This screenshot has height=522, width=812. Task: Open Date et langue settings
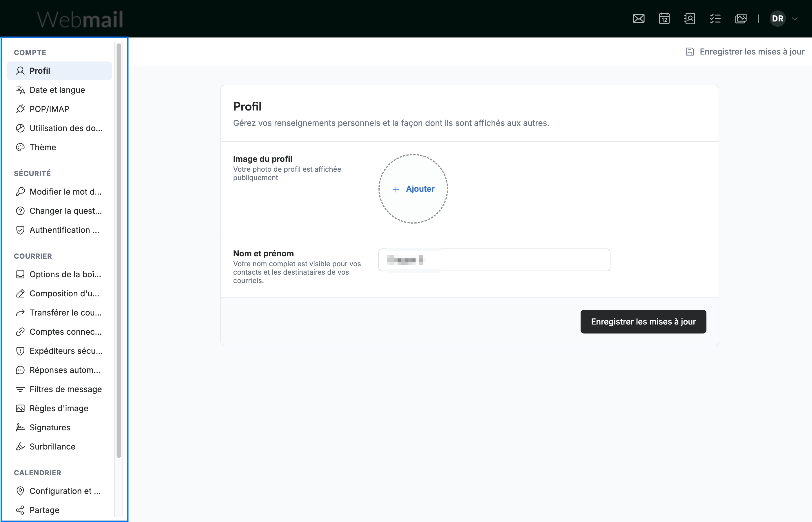[59, 90]
